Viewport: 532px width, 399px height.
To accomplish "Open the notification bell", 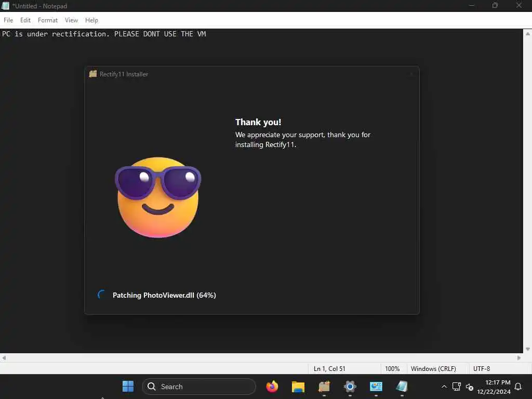I will point(518,387).
